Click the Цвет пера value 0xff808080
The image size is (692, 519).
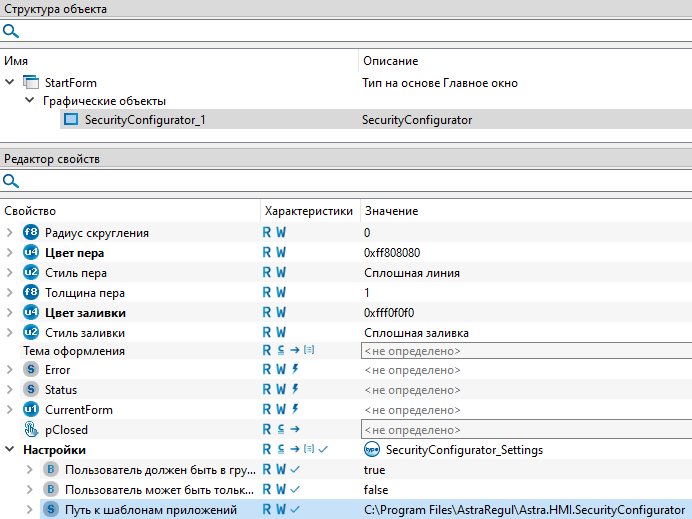(392, 253)
